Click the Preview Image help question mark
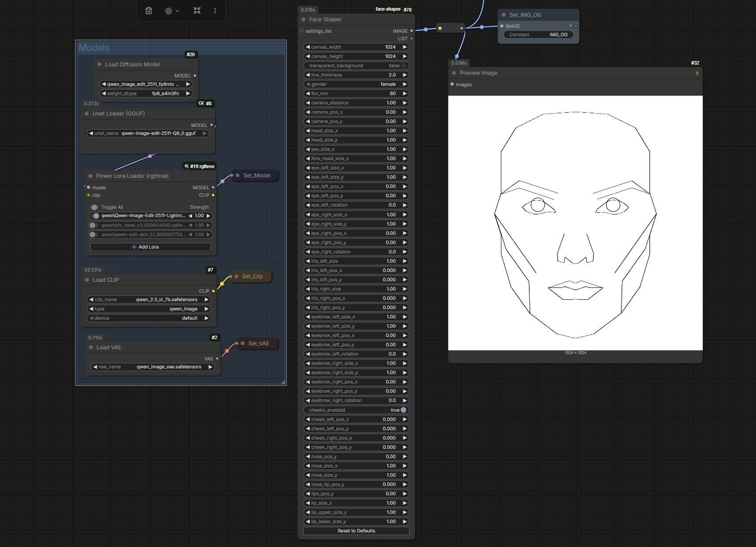This screenshot has width=756, height=547. (697, 73)
